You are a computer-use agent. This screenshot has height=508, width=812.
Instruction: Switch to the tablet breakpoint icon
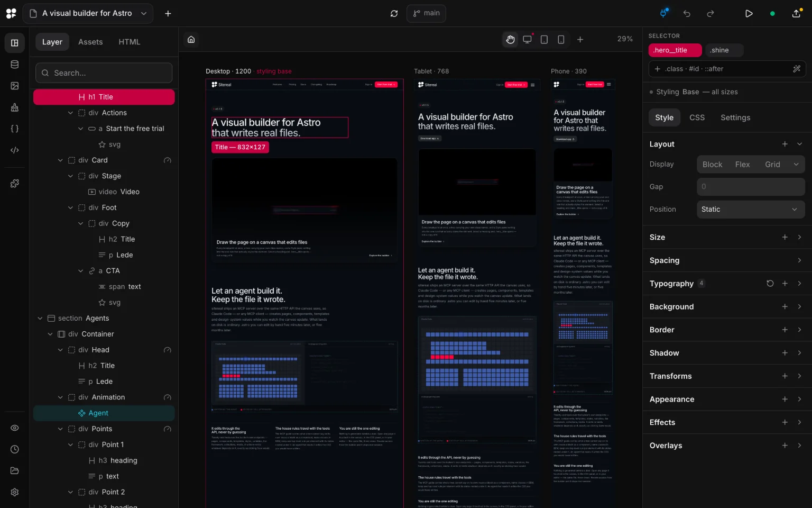544,39
